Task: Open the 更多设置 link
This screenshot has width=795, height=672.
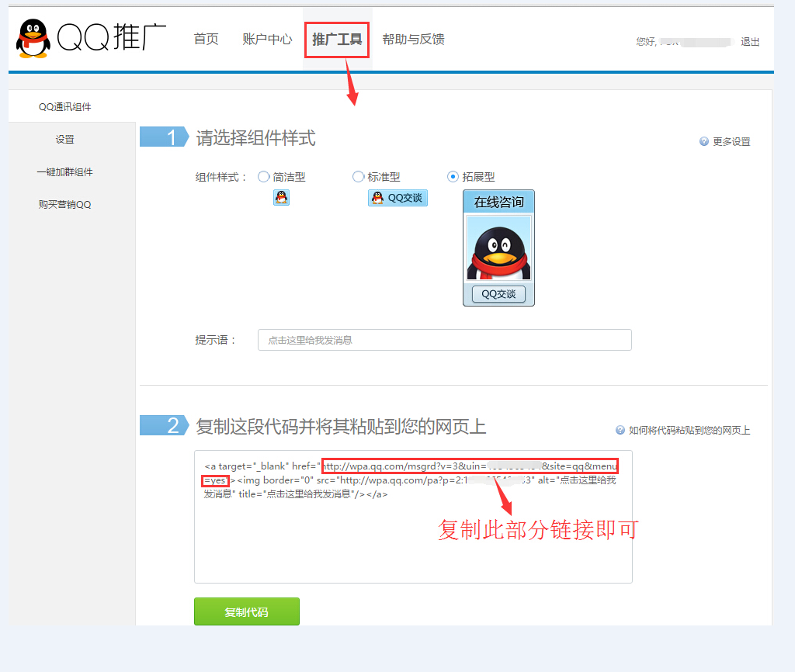Action: pyautogui.click(x=731, y=141)
